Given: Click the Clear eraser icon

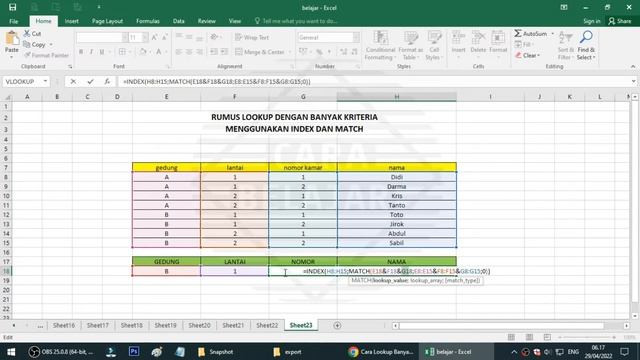Looking at the screenshot, I should coord(518,55).
